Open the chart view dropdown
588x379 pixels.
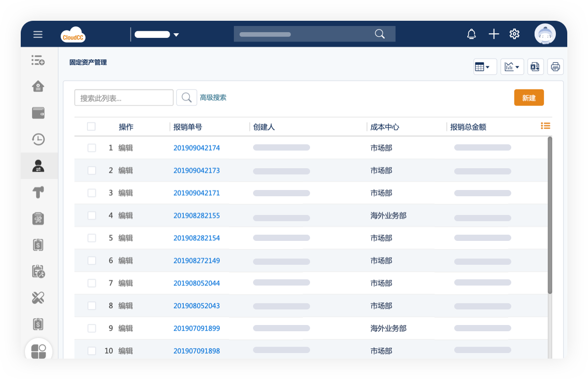point(512,66)
